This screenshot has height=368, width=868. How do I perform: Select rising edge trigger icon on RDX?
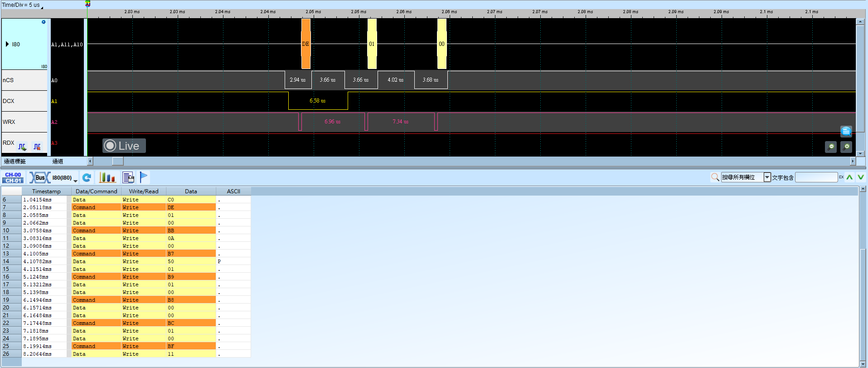pyautogui.click(x=22, y=147)
